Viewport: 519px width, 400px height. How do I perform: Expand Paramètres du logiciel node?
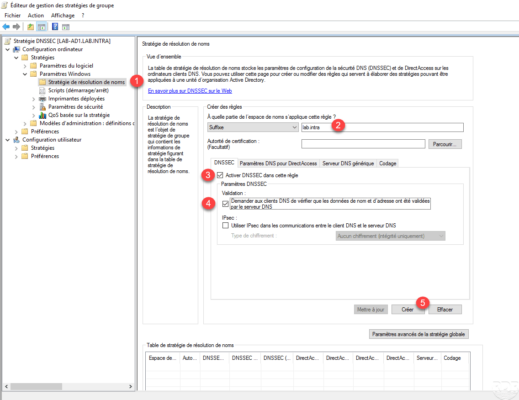[25, 66]
